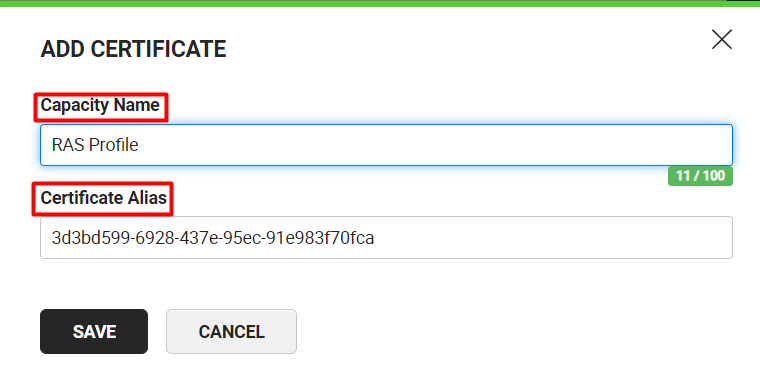Click the SAVE button
This screenshot has width=760, height=379.
(x=94, y=332)
